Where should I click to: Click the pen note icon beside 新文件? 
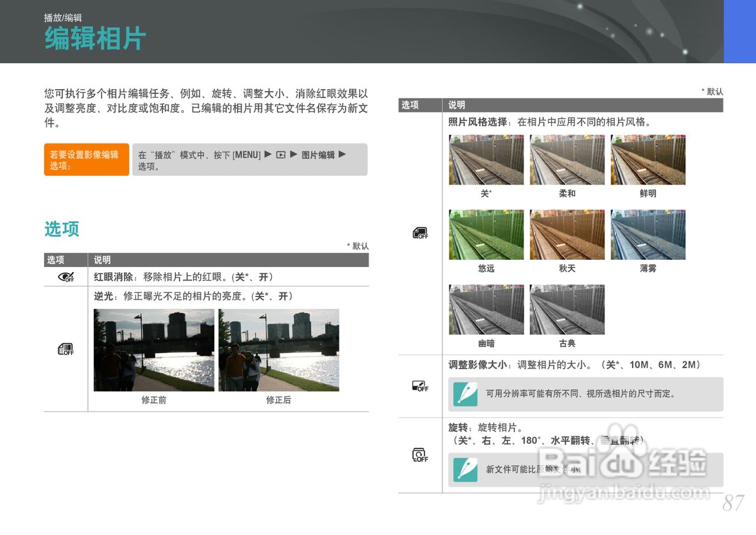(465, 469)
